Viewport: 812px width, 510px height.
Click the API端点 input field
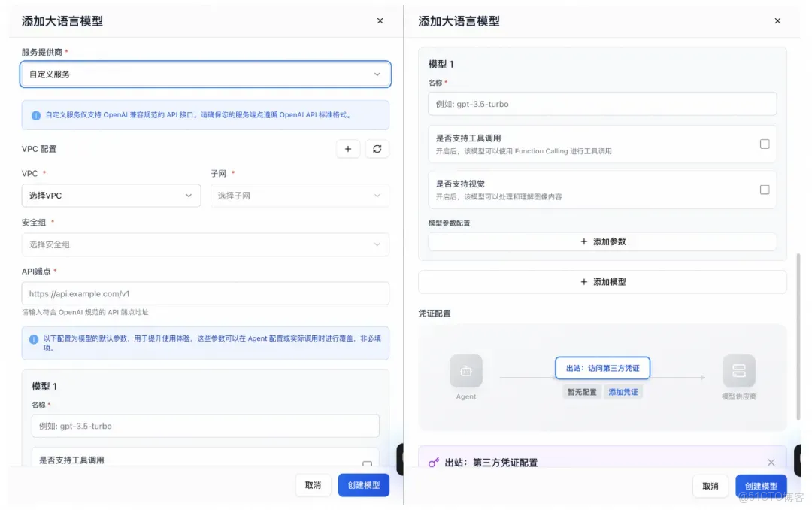click(x=204, y=293)
